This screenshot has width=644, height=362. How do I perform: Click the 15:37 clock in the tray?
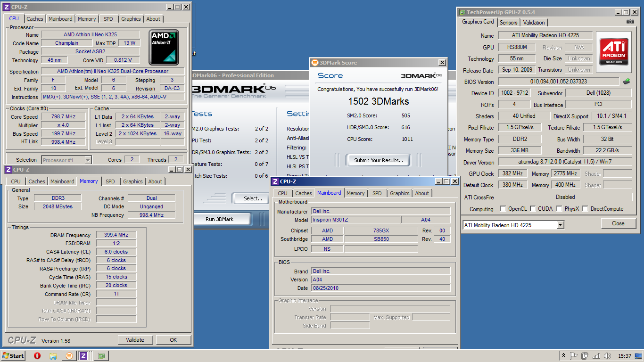(624, 356)
